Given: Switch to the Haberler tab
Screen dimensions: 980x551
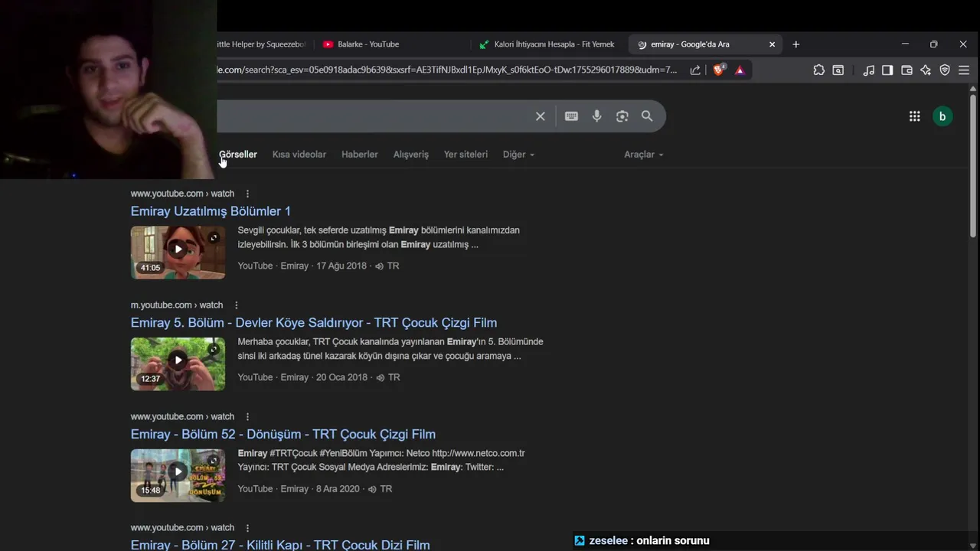Looking at the screenshot, I should point(360,155).
